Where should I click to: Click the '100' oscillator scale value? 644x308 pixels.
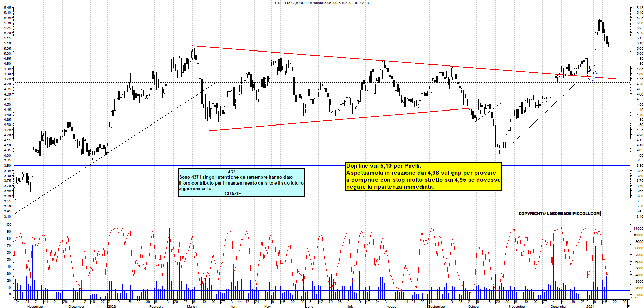8,225
